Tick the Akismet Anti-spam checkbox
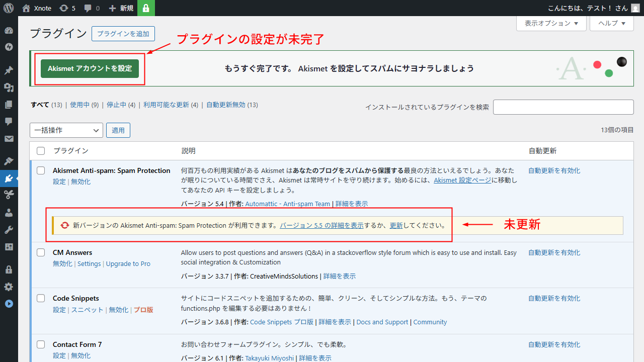This screenshot has width=644, height=362. 41,170
